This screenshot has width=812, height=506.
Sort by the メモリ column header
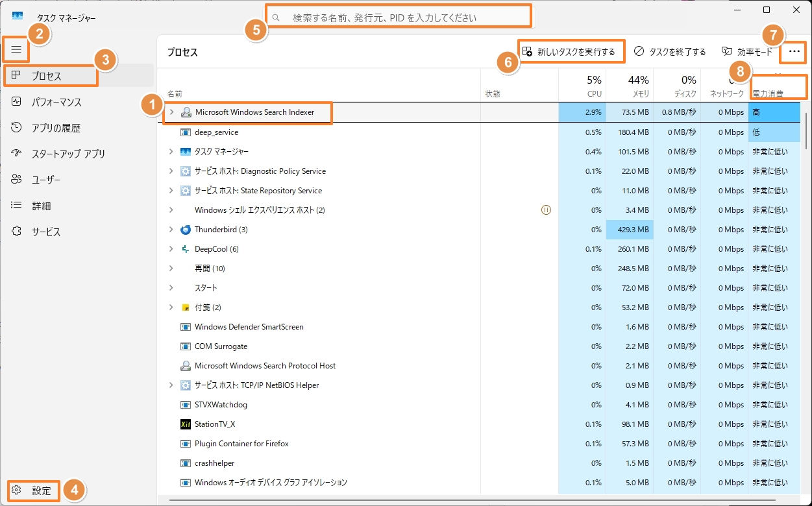(630, 85)
